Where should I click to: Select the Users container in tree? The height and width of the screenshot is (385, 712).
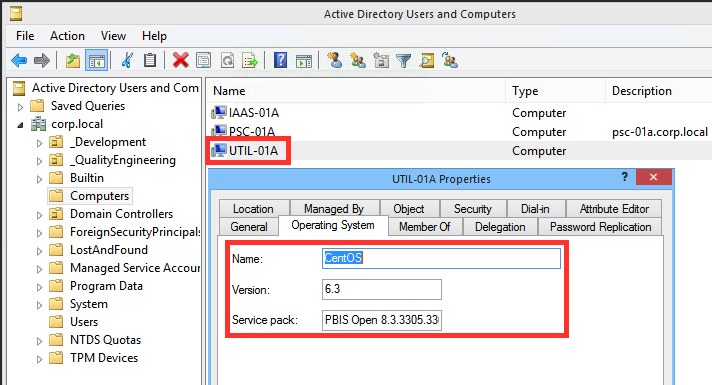[84, 322]
